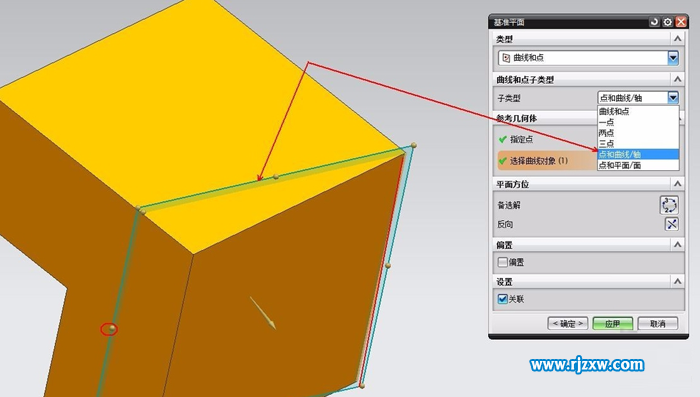Enable the 偏置 checkbox

click(503, 262)
